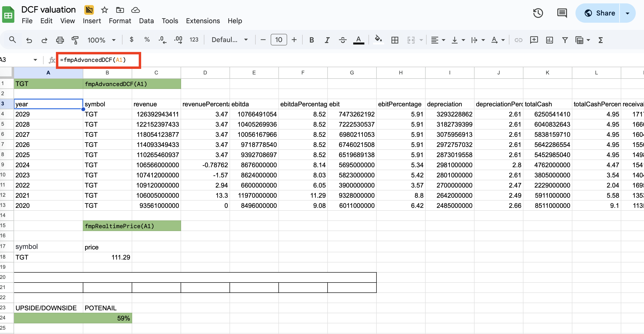Toggle italic formatting

tap(327, 40)
